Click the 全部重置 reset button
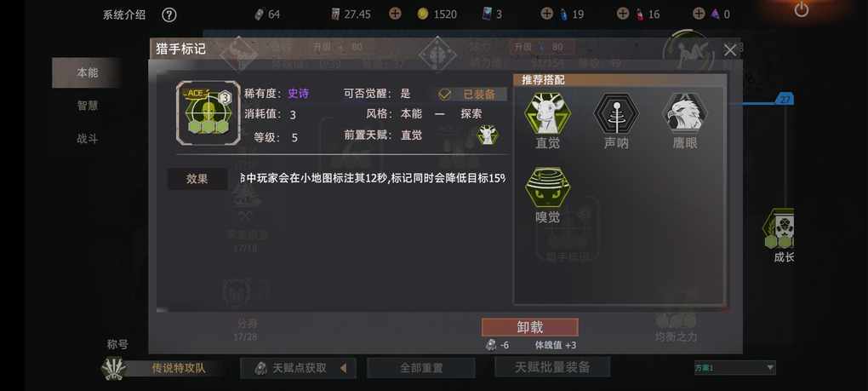868x391 pixels. coord(421,368)
